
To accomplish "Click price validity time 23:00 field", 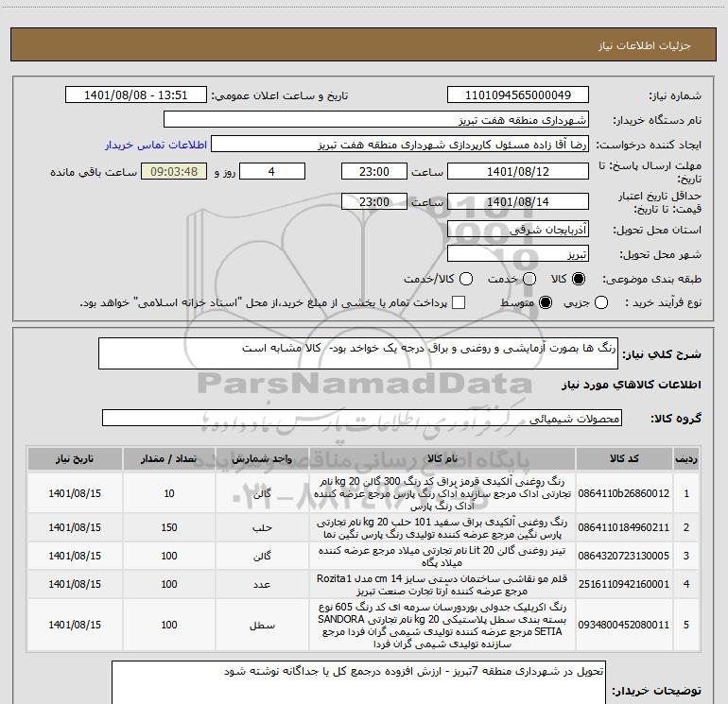I will (374, 201).
